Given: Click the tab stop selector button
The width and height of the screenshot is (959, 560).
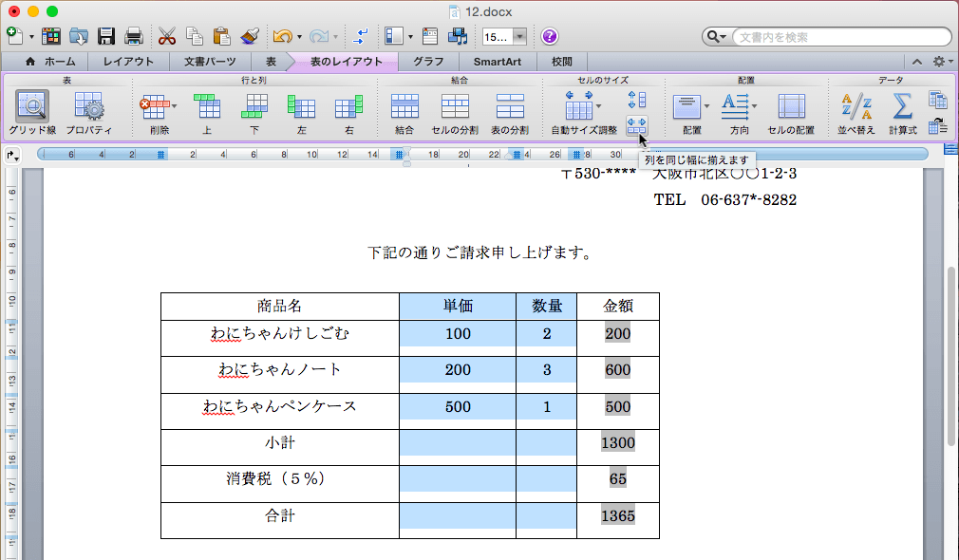Looking at the screenshot, I should pyautogui.click(x=12, y=156).
